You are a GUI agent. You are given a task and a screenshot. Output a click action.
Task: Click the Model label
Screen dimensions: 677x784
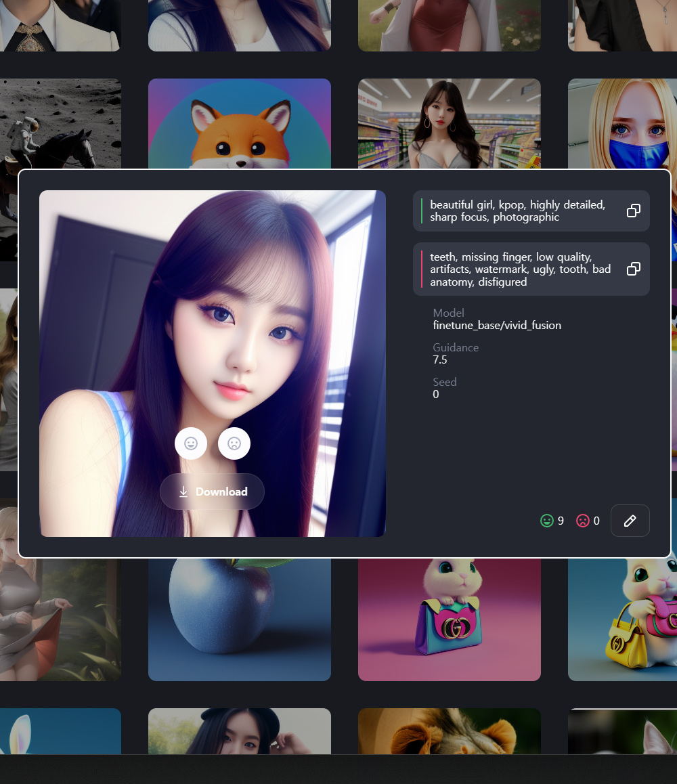448,313
